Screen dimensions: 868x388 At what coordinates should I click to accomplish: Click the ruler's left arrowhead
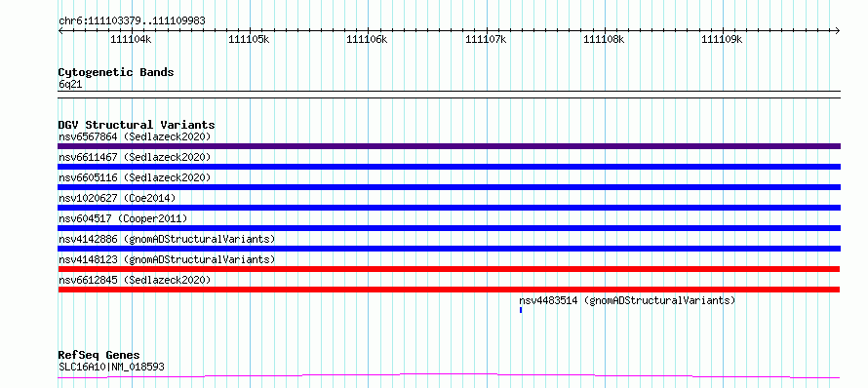pos(60,30)
